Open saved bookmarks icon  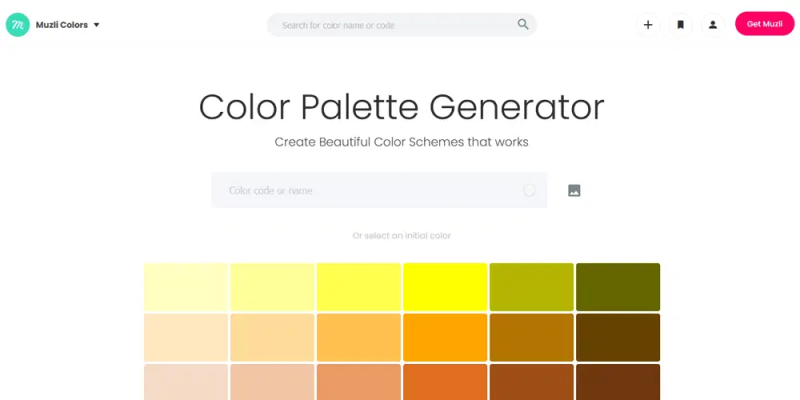(681, 24)
